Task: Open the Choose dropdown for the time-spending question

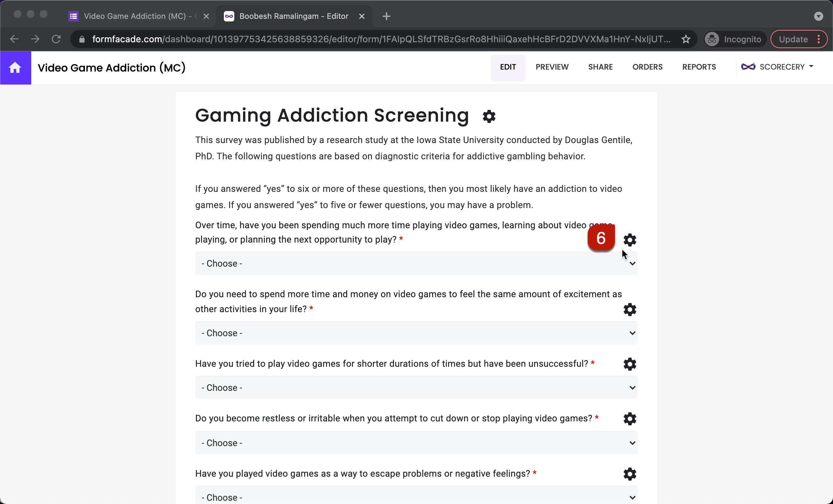Action: coord(416,263)
